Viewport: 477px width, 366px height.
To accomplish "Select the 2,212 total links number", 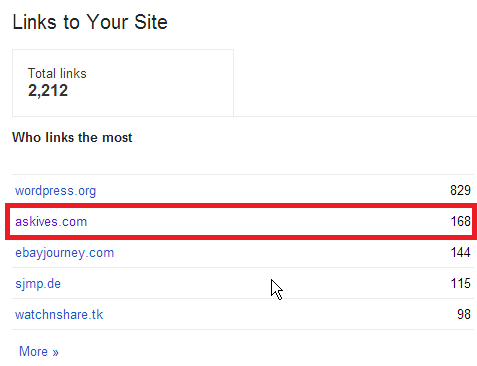I will point(48,90).
